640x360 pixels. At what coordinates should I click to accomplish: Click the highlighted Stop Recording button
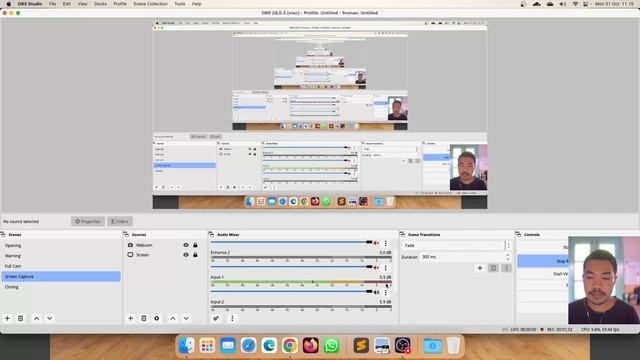pyautogui.click(x=543, y=261)
